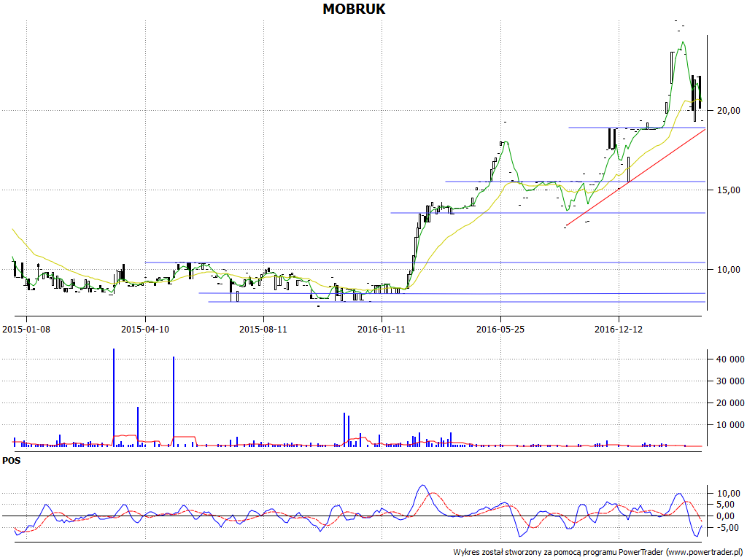Click the 20,00 price axis label
Image resolution: width=747 pixels, height=560 pixels.
pos(729,111)
